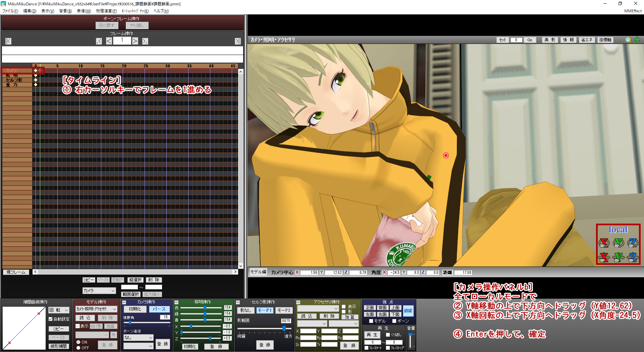Check the モデル viewpoint checkbox
Screen dimensions: 644x352
point(371,321)
